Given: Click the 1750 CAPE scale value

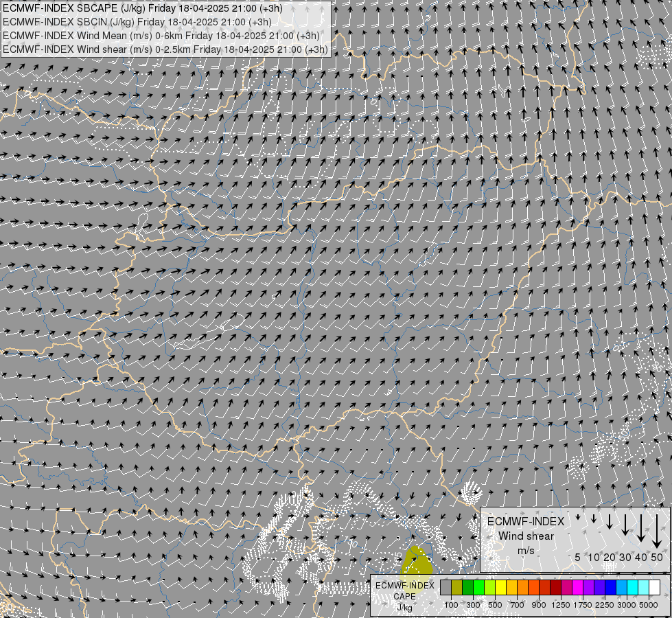Looking at the screenshot, I should click(x=583, y=605).
